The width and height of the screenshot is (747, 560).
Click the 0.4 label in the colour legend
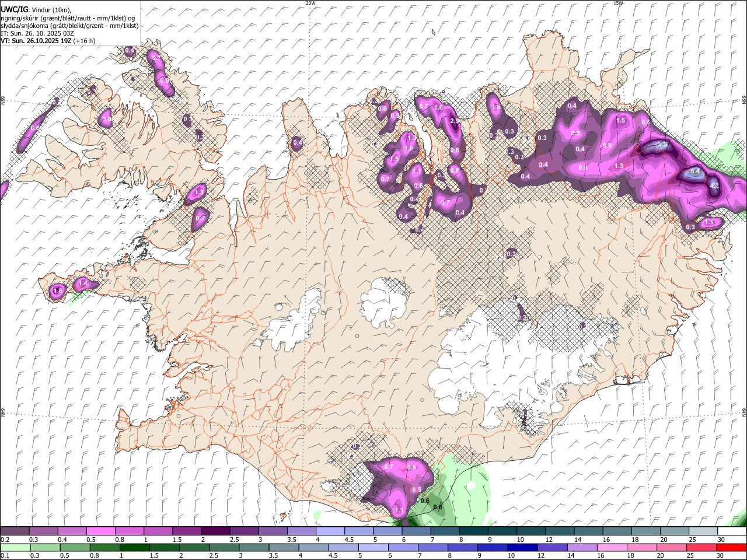(62, 540)
